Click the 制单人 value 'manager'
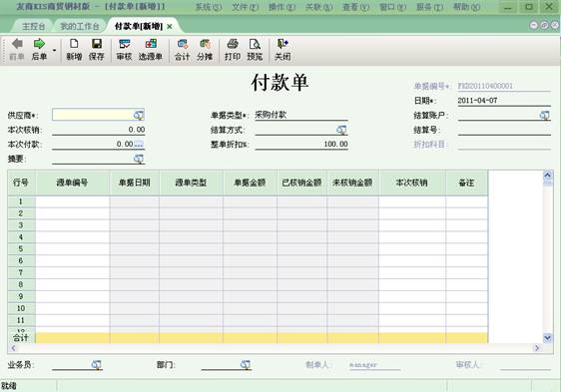This screenshot has width=561, height=392. 363,365
